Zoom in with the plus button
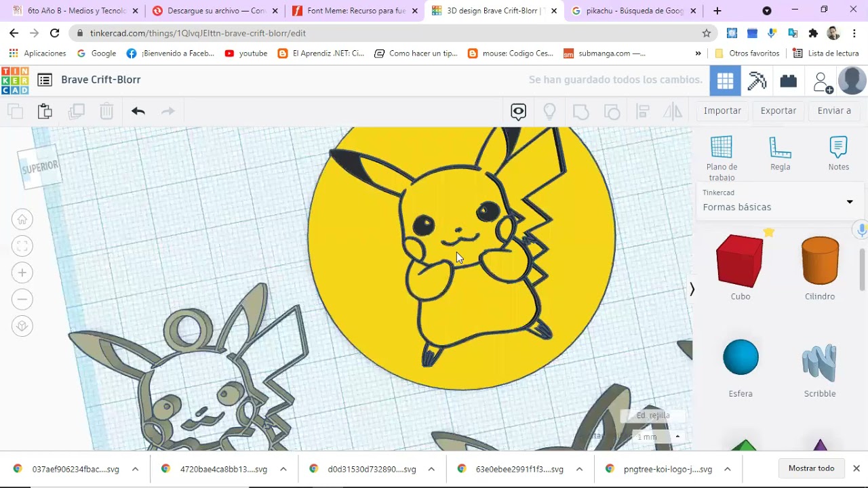Viewport: 868px width, 488px height. pyautogui.click(x=22, y=272)
